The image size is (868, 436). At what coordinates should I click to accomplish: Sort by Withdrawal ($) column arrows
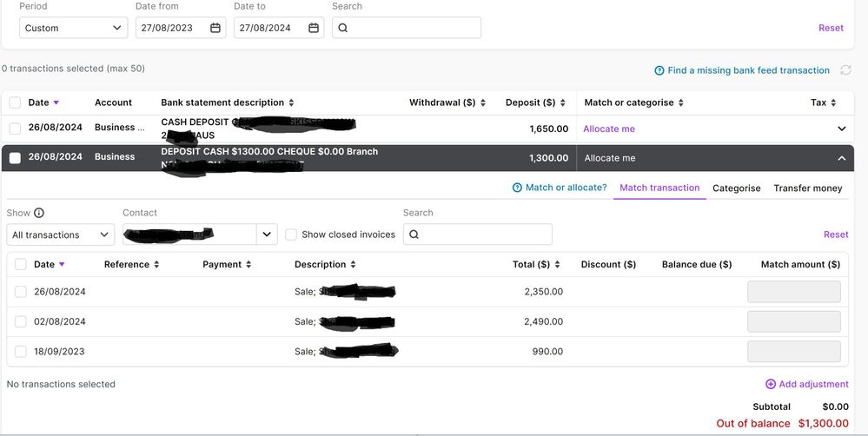point(482,102)
